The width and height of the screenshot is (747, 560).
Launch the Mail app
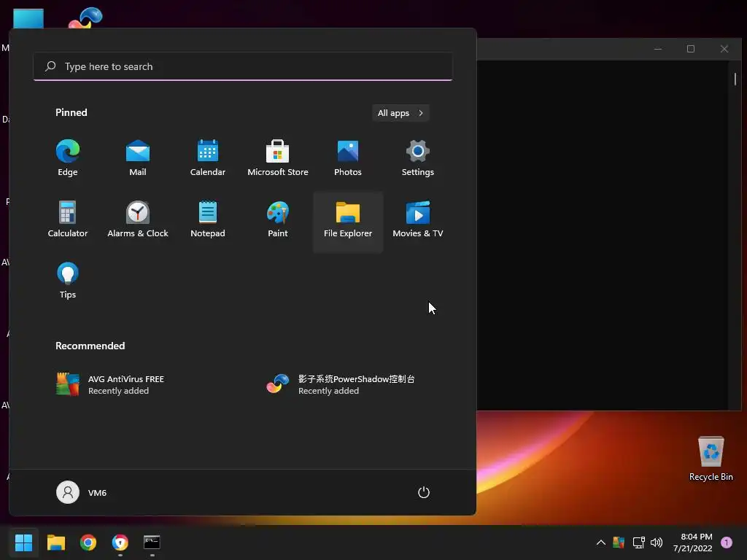pyautogui.click(x=138, y=158)
